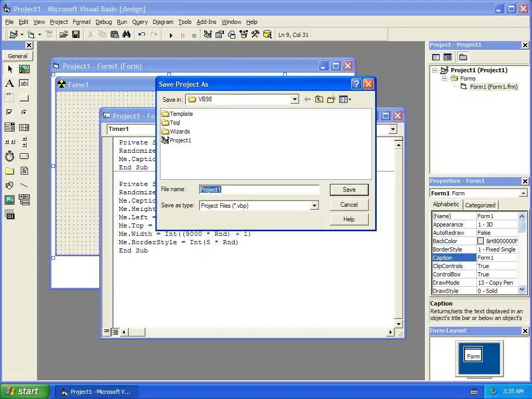Open the File menu
The width and height of the screenshot is (532, 399).
click(9, 22)
